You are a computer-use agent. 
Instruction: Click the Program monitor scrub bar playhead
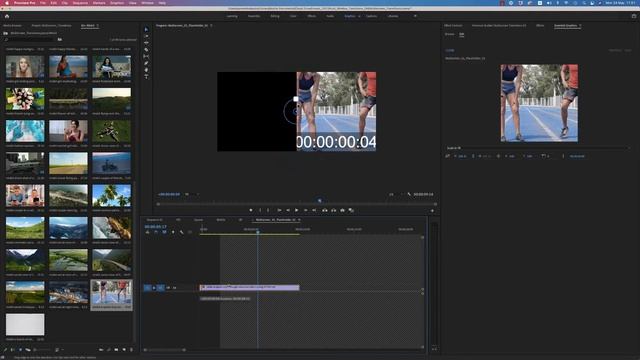click(320, 200)
